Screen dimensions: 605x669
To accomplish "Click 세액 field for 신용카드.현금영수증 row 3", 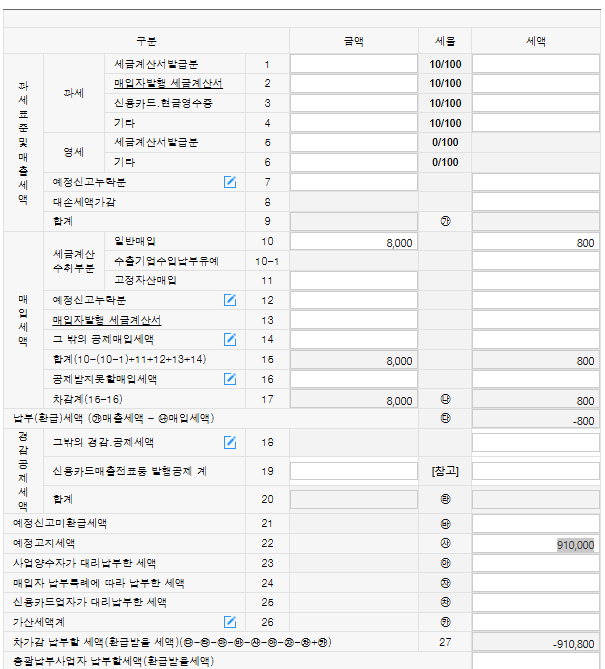I will pyautogui.click(x=535, y=103).
